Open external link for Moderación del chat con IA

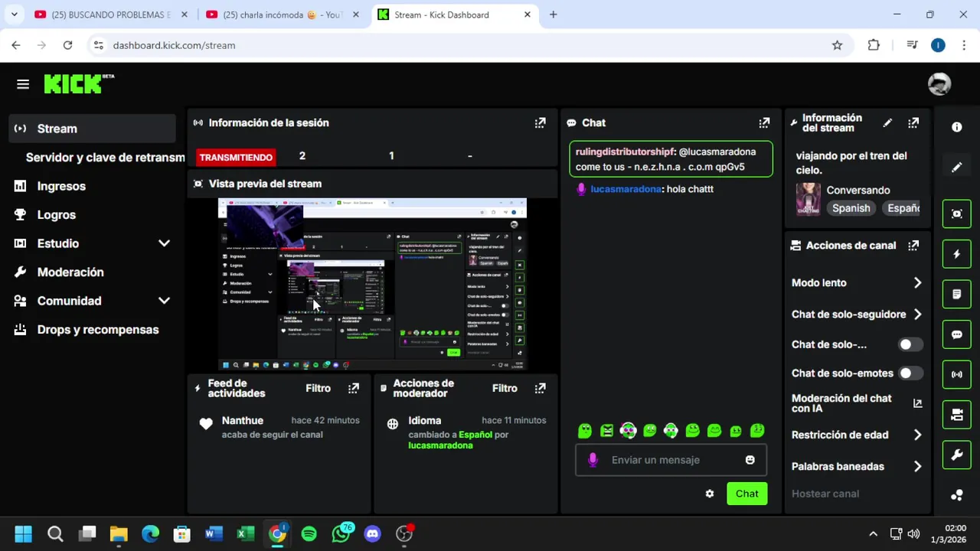(x=917, y=403)
